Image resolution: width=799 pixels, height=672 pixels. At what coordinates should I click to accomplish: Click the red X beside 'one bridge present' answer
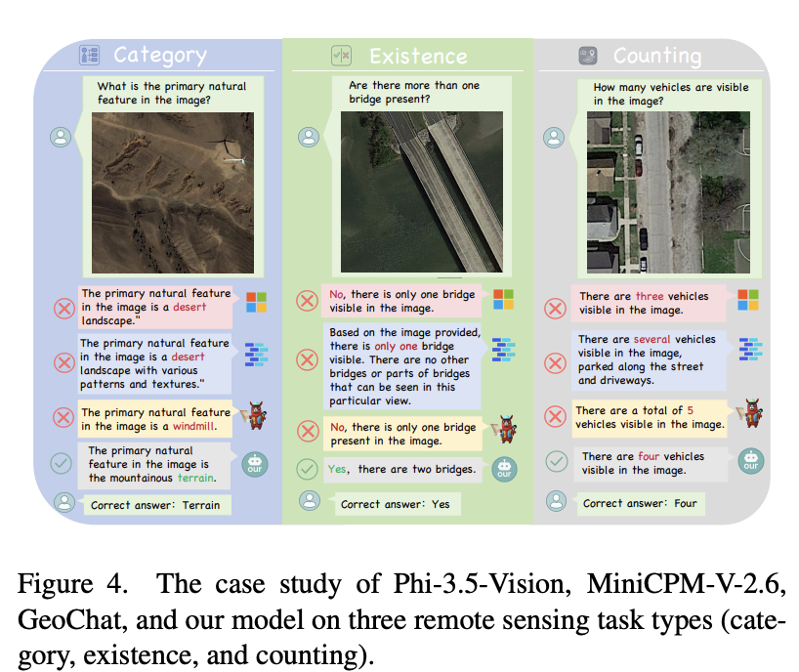(x=309, y=431)
